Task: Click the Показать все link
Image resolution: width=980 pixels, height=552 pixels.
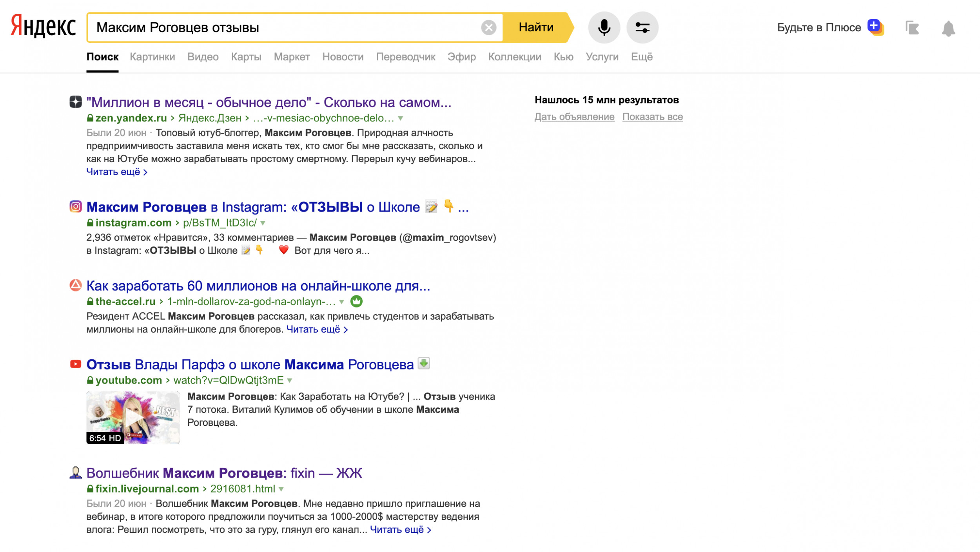Action: [x=652, y=117]
